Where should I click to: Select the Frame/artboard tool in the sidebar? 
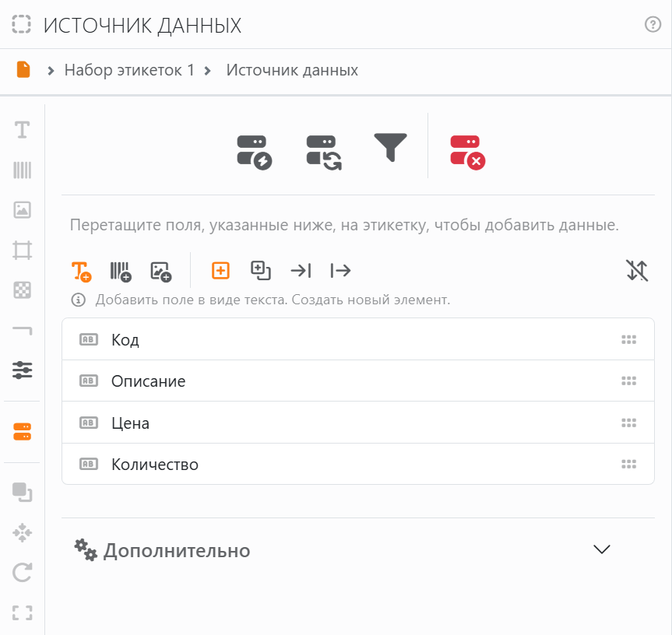(23, 250)
